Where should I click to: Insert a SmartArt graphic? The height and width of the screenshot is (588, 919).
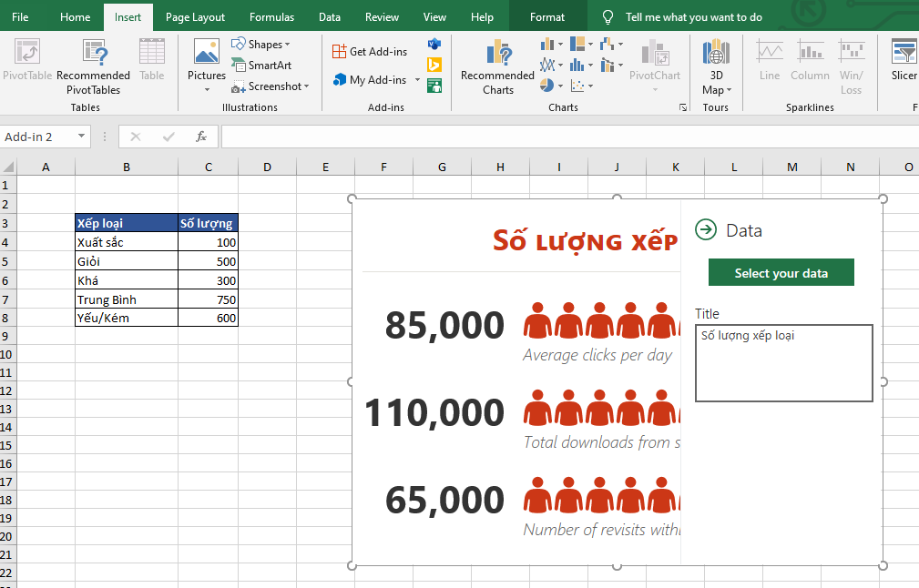(x=260, y=66)
